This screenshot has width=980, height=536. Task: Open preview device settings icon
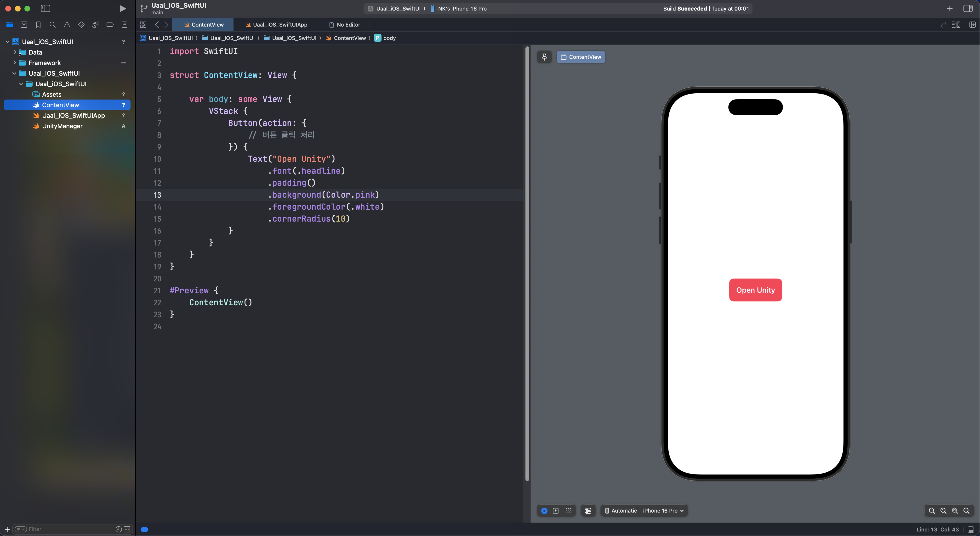(x=588, y=511)
